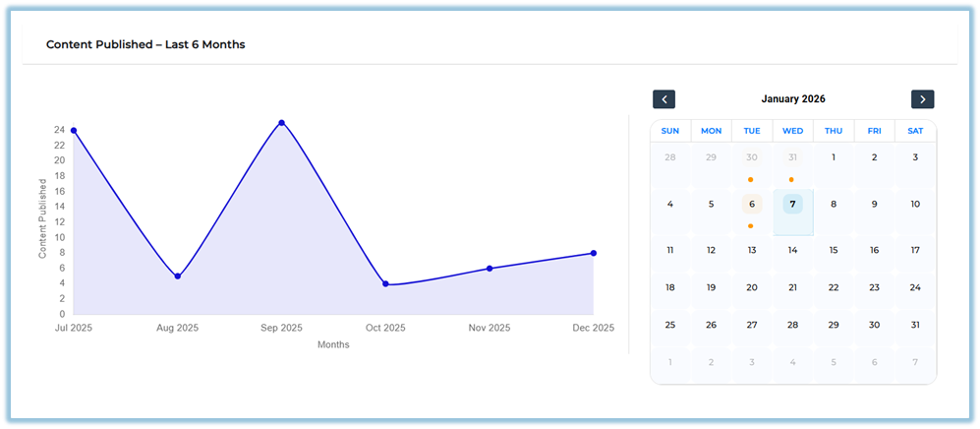
Task: Click the Aug 2025 data point
Action: pos(178,276)
